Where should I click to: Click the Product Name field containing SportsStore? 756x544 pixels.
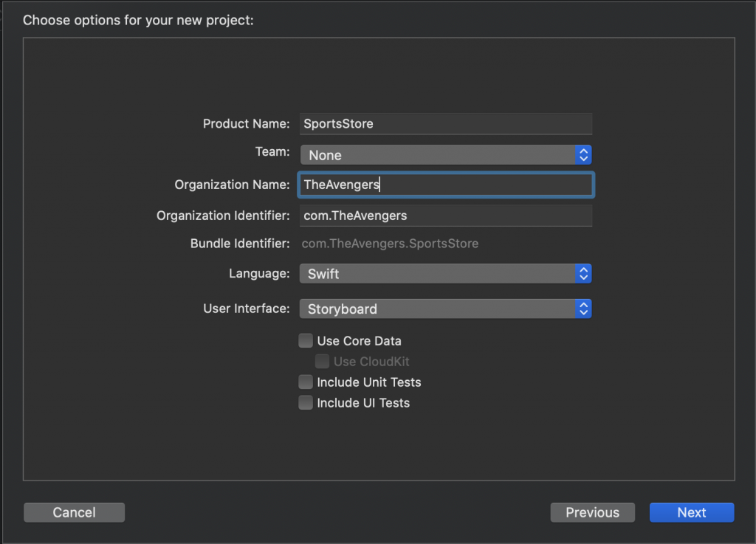click(x=446, y=123)
